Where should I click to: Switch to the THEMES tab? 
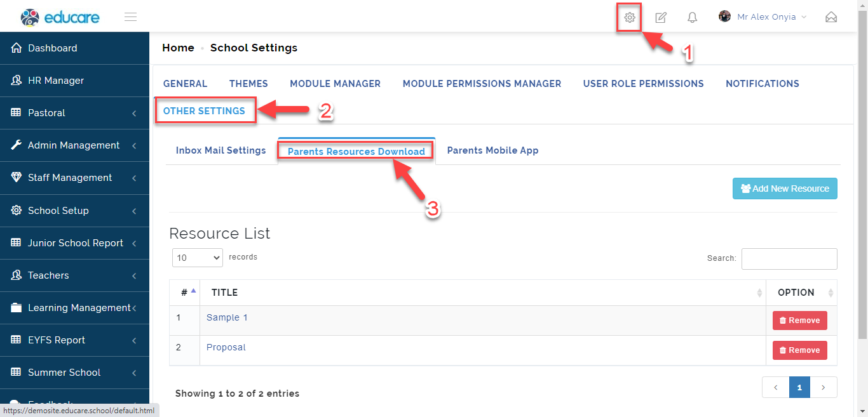[248, 84]
